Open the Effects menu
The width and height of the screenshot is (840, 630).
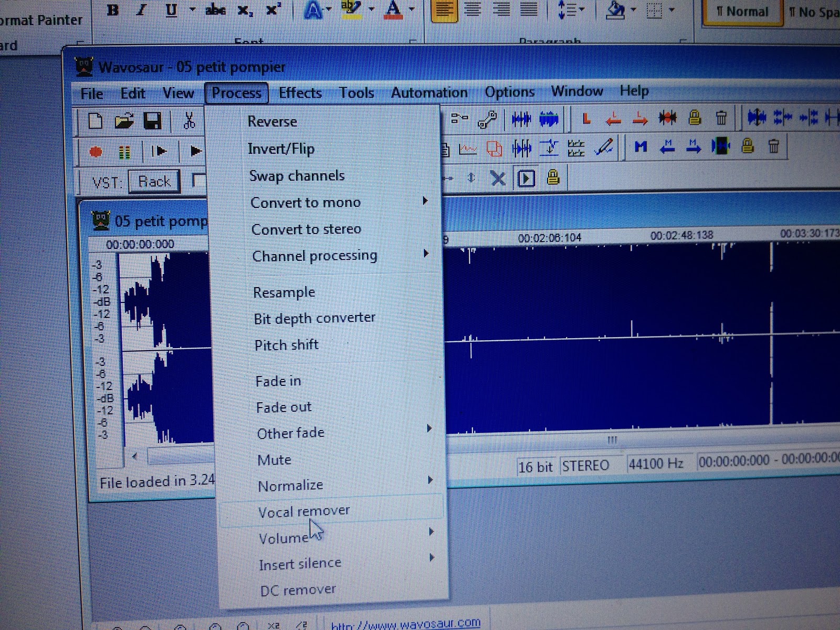(x=300, y=93)
